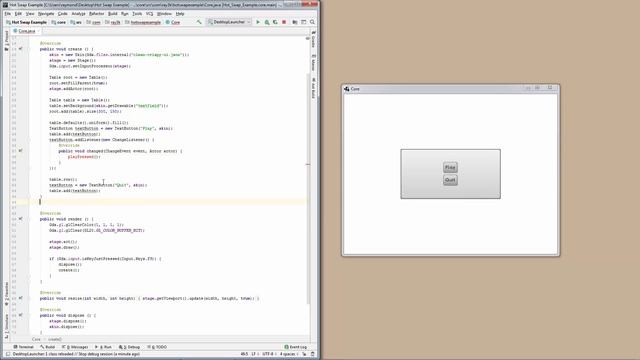Open the View menu
Viewport: 640px width, 360px height.
click(30, 13)
